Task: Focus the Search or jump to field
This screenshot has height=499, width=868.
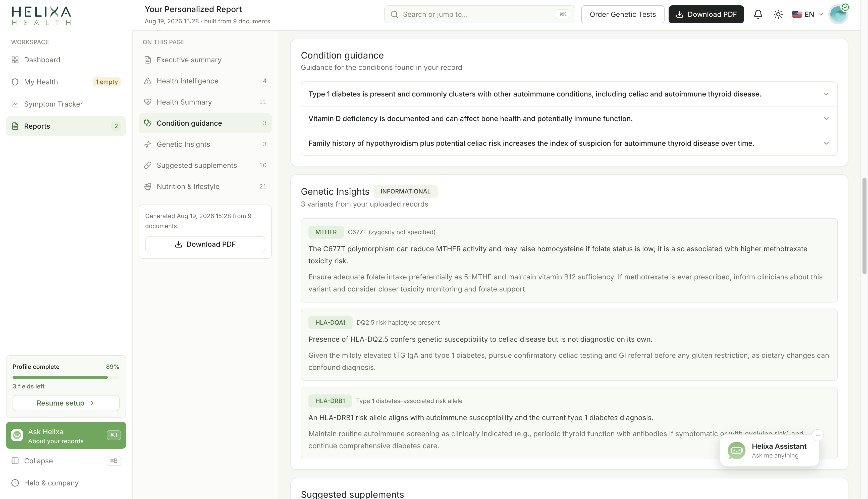Action: pos(479,14)
